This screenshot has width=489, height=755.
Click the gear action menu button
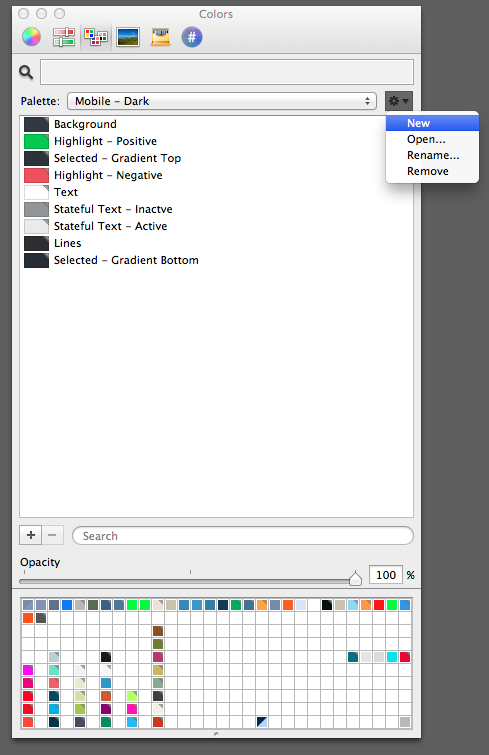pyautogui.click(x=399, y=101)
